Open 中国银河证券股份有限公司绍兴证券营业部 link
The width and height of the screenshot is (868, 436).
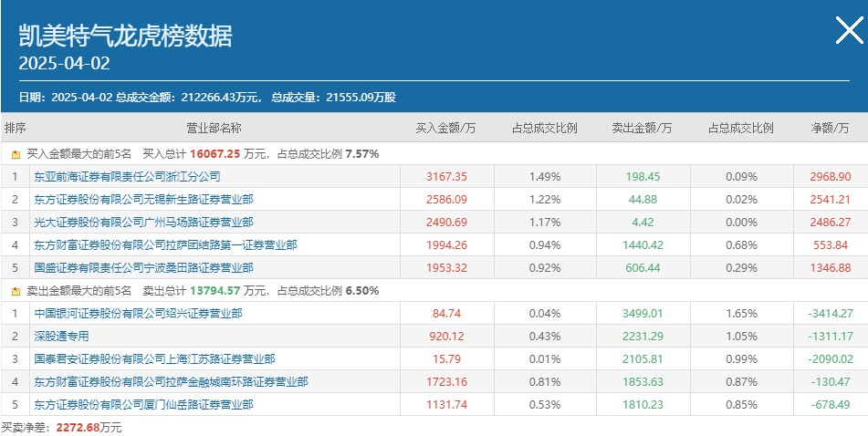138,313
